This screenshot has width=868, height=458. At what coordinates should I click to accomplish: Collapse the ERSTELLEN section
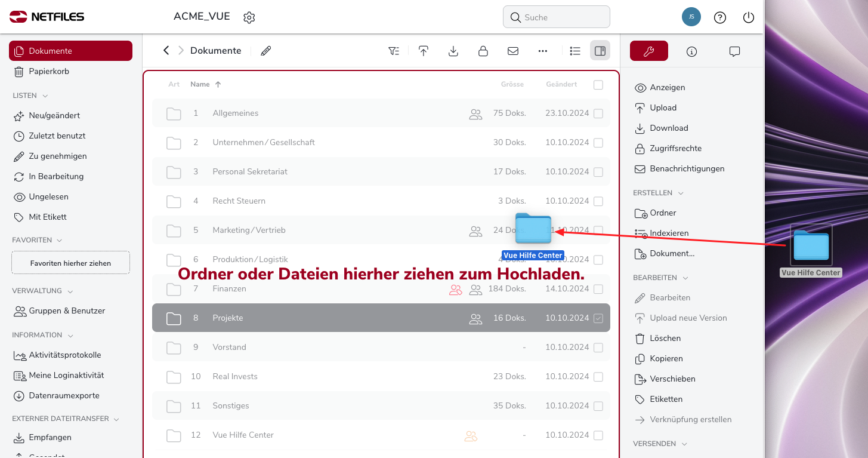[681, 193]
